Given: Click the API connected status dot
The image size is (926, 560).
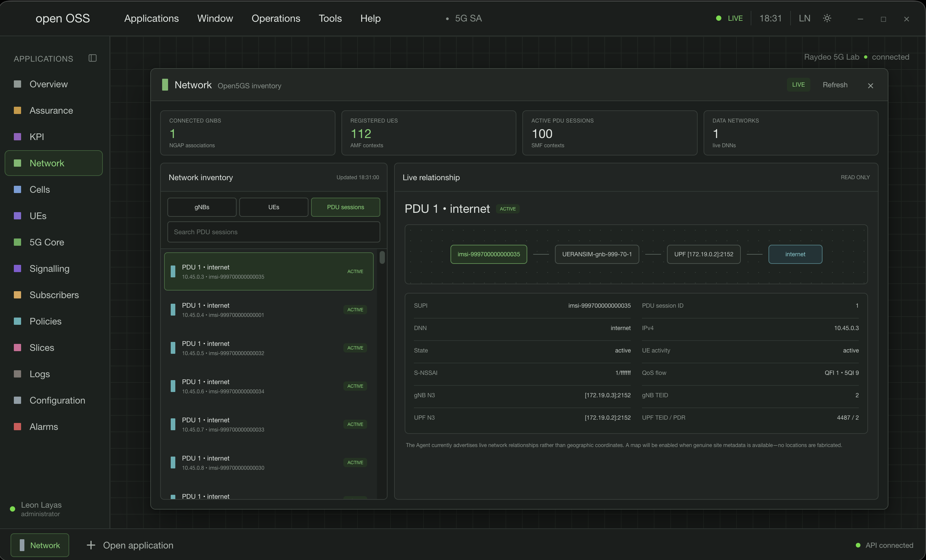Looking at the screenshot, I should pyautogui.click(x=858, y=545).
